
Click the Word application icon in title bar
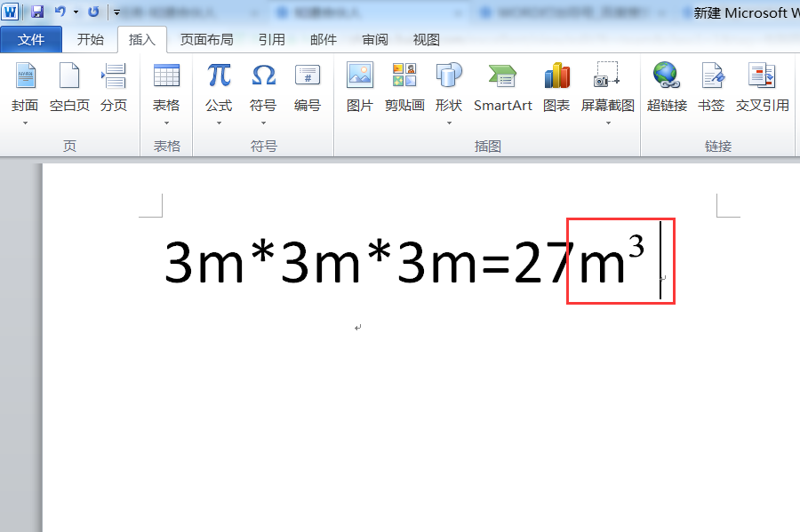pos(10,12)
